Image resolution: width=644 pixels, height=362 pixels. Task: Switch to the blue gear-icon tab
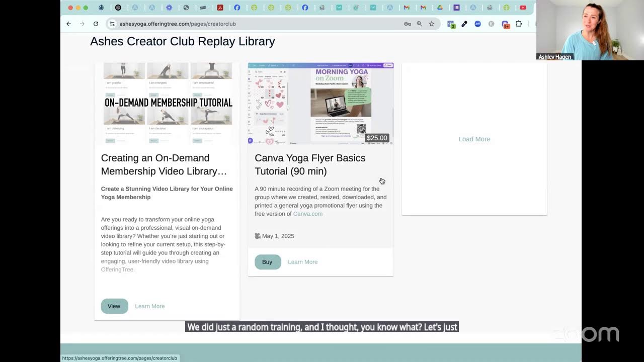pos(169,8)
